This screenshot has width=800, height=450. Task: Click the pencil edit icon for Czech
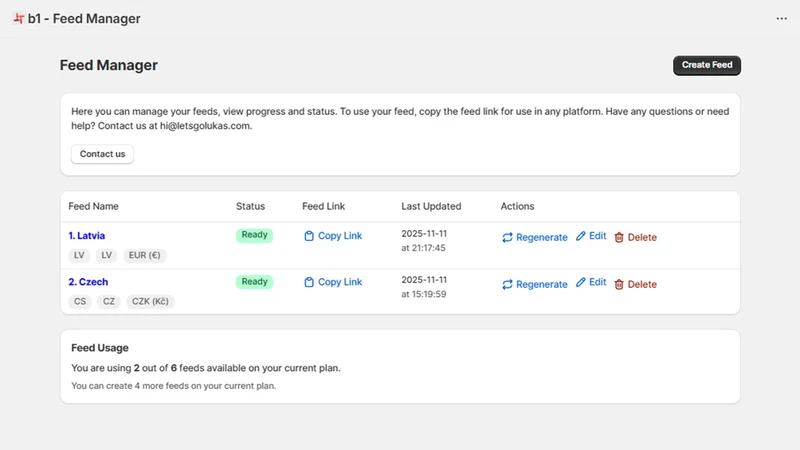(581, 282)
